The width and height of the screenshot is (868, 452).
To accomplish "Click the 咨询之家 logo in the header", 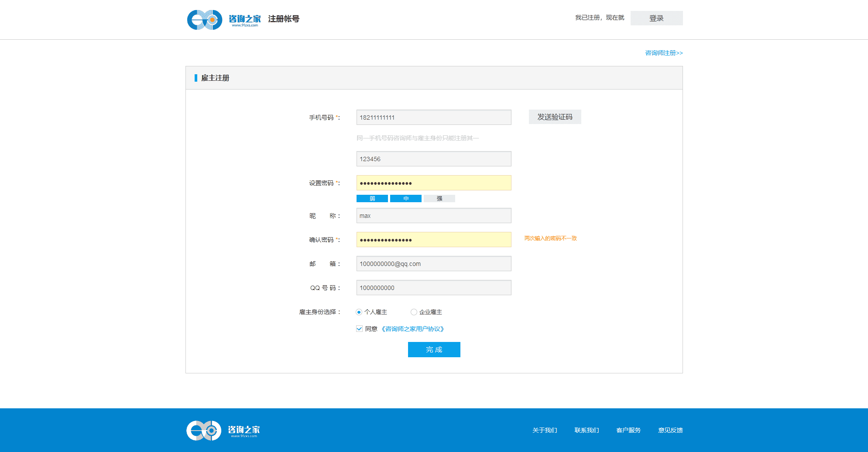I will [x=224, y=20].
